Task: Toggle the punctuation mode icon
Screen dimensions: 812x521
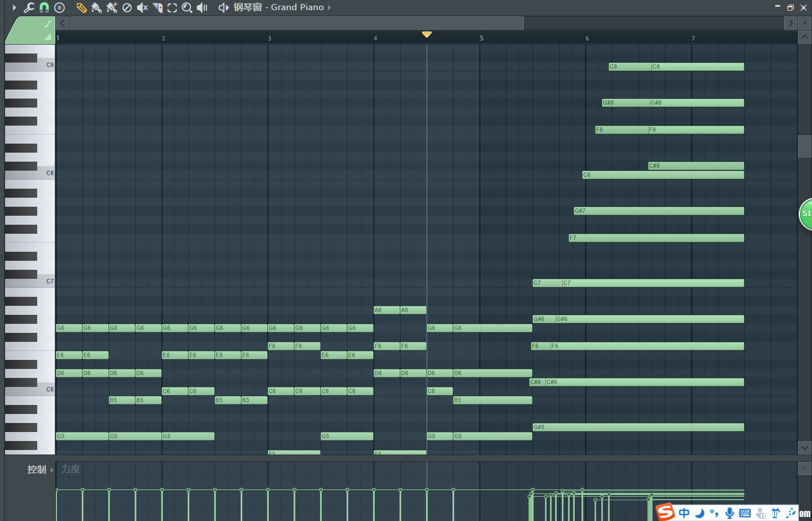Action: click(714, 513)
